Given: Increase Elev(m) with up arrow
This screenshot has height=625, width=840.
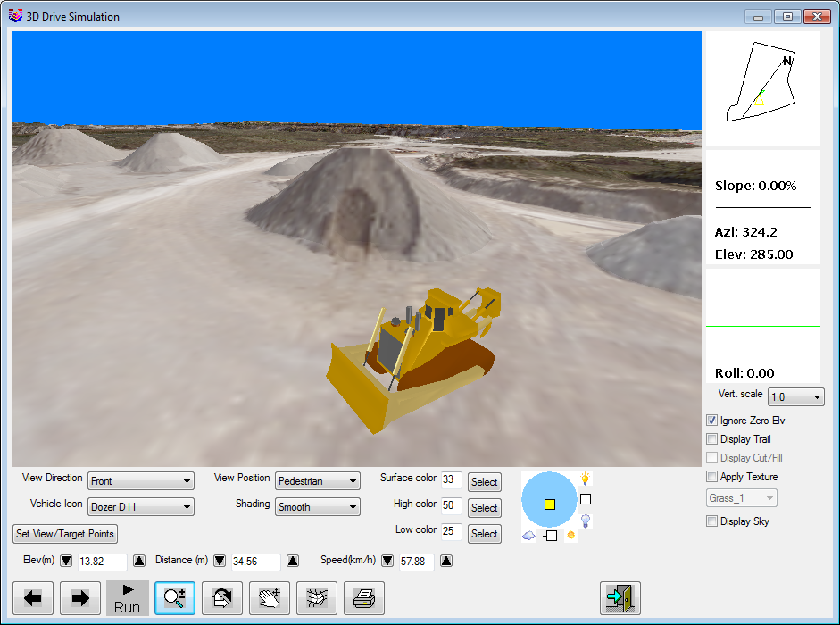Looking at the screenshot, I should click(139, 561).
